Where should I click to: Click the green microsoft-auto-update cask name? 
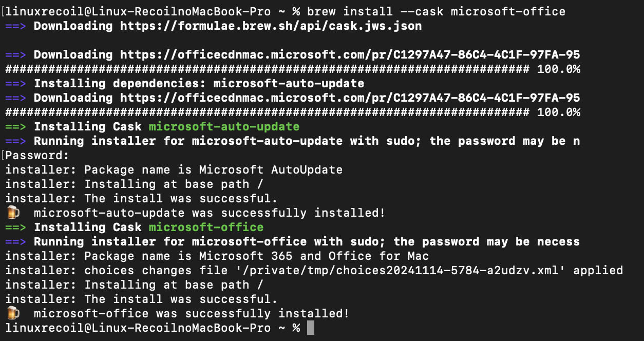pyautogui.click(x=224, y=126)
